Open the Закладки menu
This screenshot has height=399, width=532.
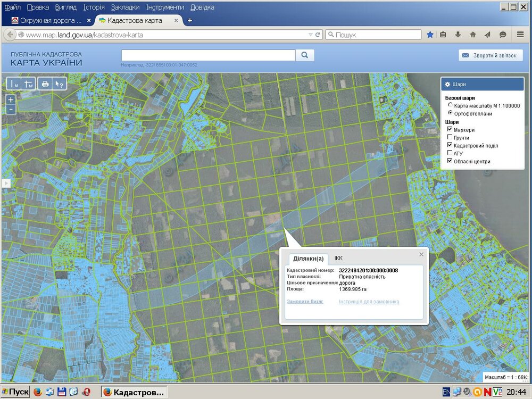126,7
